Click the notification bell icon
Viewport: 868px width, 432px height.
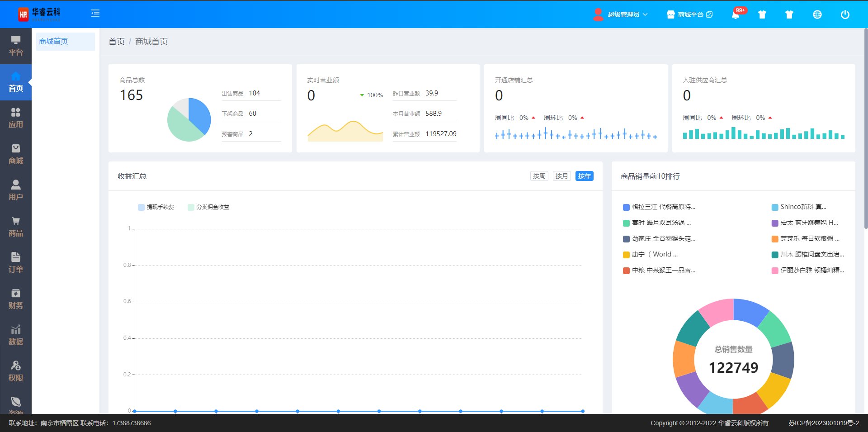coord(736,14)
